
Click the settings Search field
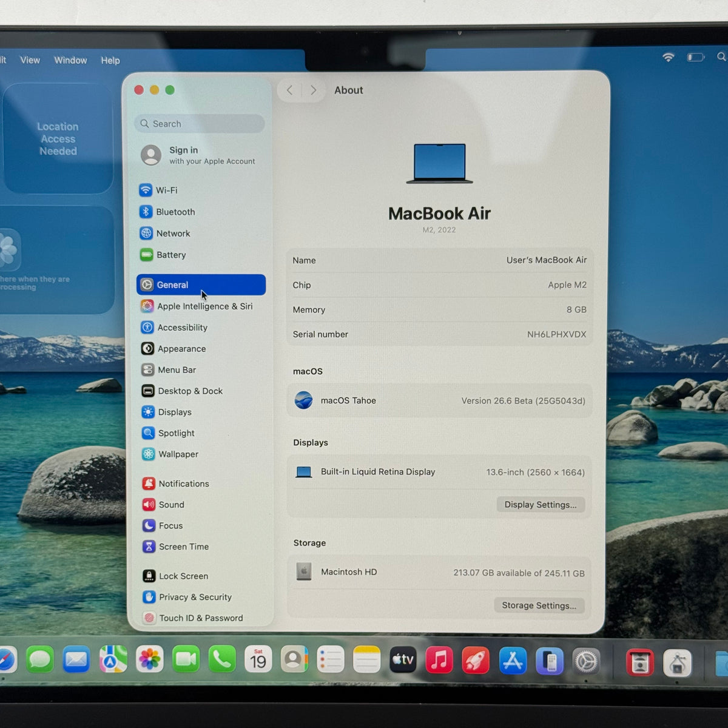click(200, 124)
